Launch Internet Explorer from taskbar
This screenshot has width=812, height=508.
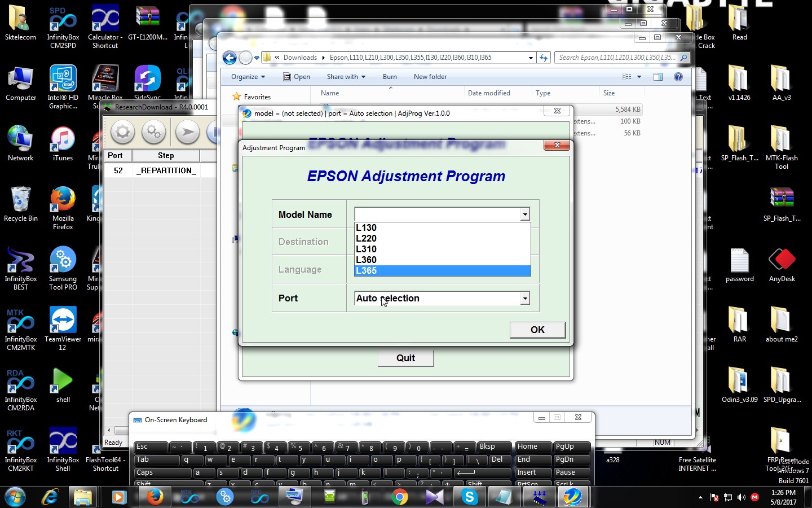50,497
